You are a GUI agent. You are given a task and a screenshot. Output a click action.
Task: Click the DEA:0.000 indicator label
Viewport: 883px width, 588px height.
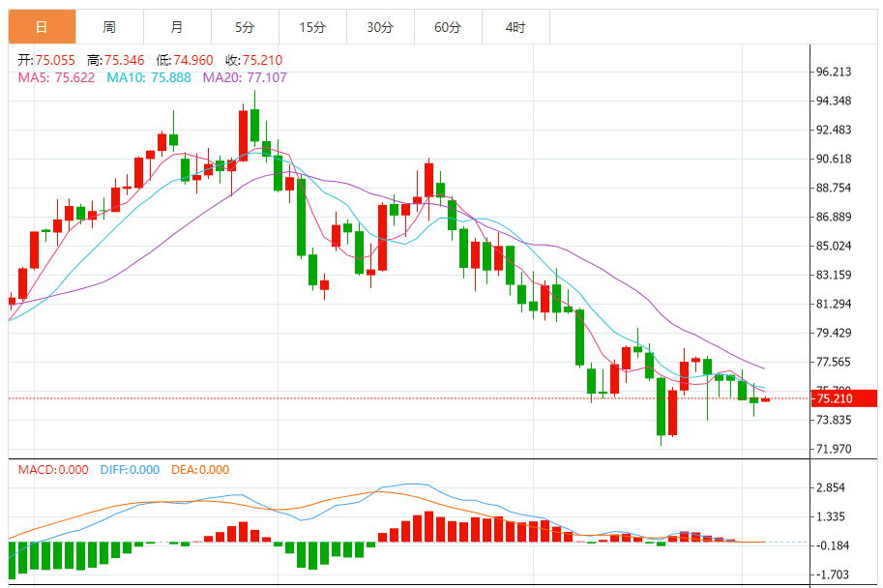point(200,470)
